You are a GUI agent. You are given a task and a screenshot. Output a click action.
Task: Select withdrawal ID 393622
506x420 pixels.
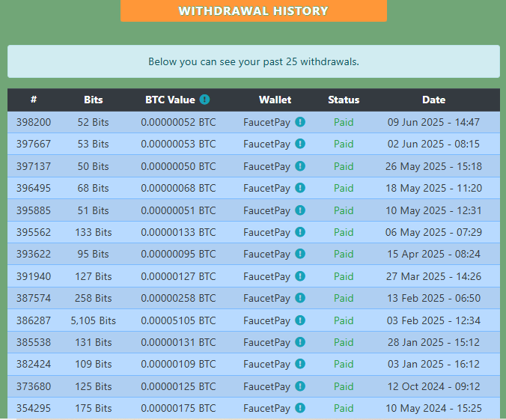click(34, 254)
